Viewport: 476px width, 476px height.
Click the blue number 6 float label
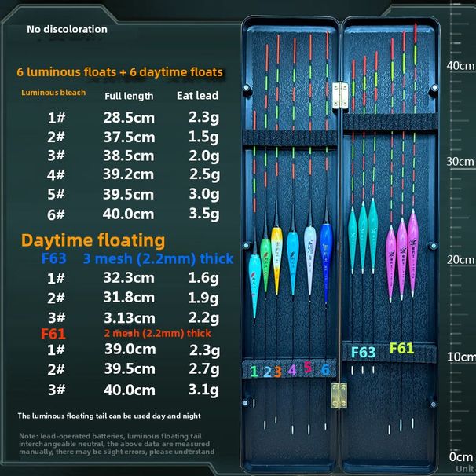coord(324,369)
